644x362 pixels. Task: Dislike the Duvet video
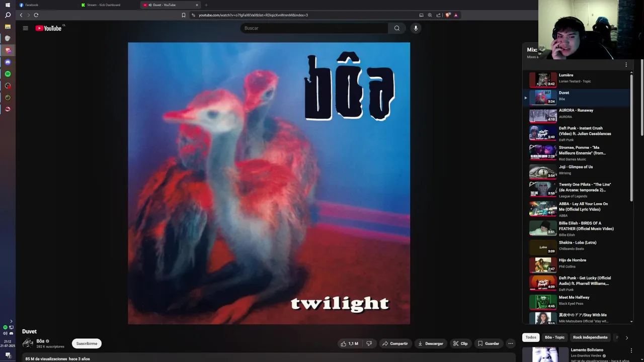click(369, 343)
